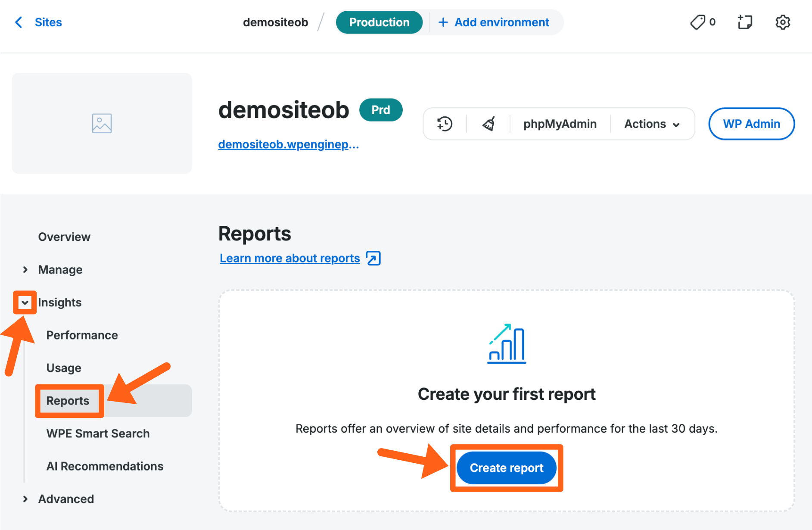
Task: Open the settings gear icon
Action: pos(782,22)
